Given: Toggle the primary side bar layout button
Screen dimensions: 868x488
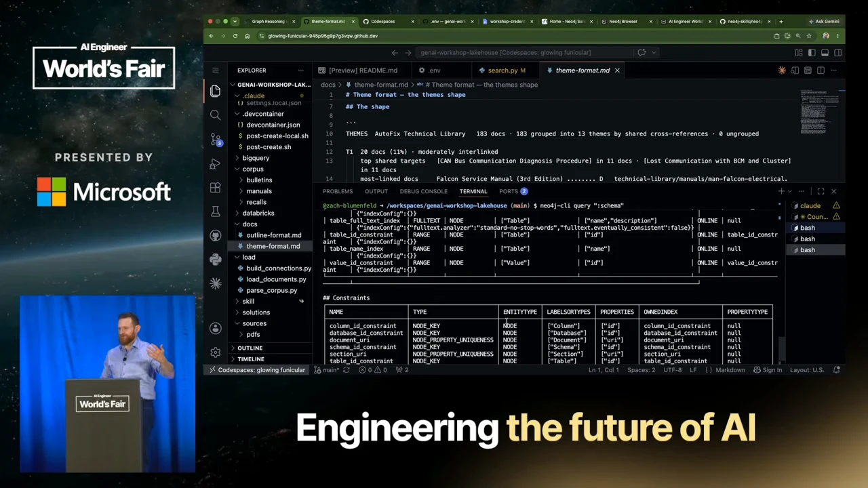Looking at the screenshot, I should pos(812,52).
